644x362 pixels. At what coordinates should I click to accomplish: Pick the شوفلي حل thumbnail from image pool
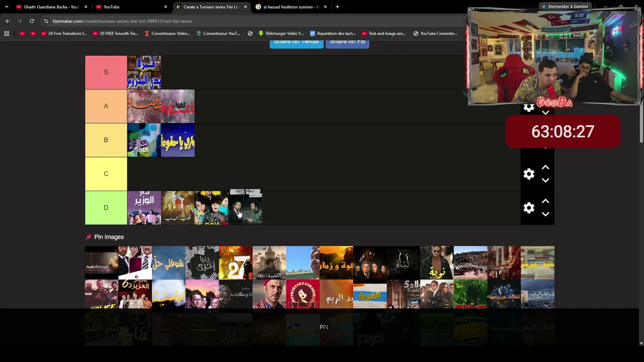click(169, 262)
